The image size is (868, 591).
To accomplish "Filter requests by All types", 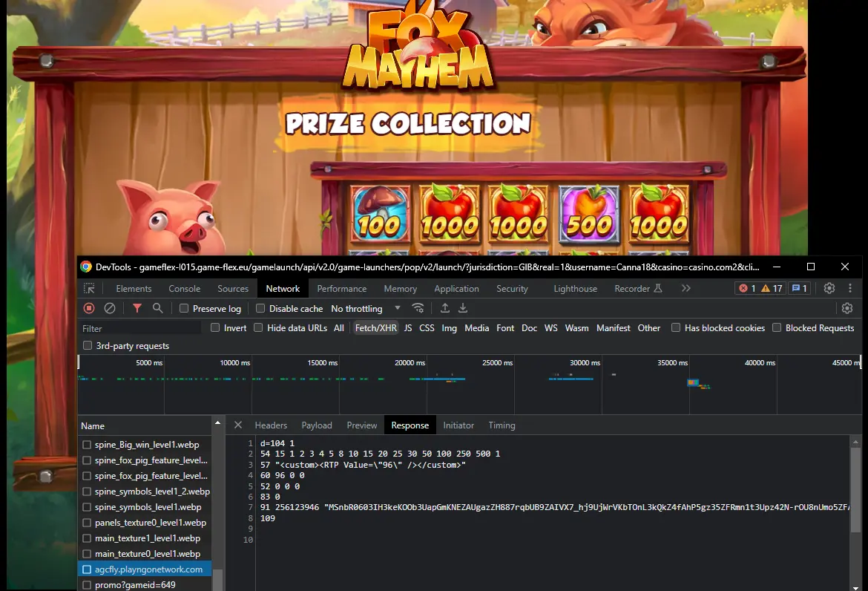I will click(x=339, y=328).
